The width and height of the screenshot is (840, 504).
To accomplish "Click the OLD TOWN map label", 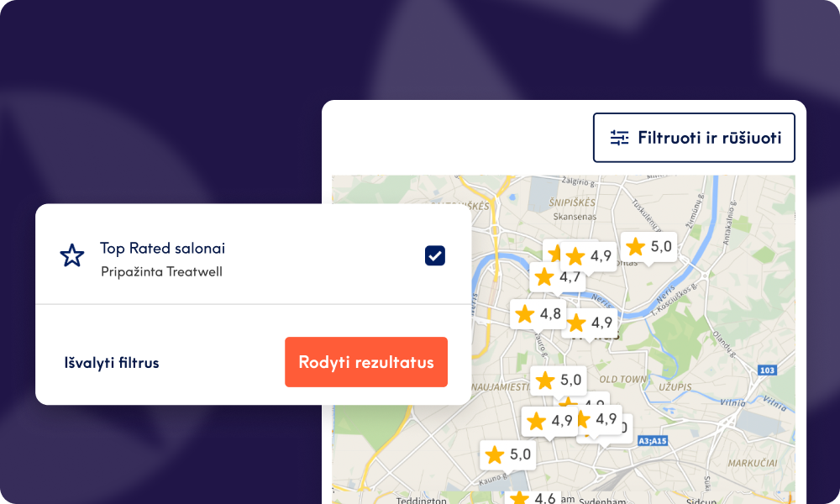I will click(x=623, y=380).
